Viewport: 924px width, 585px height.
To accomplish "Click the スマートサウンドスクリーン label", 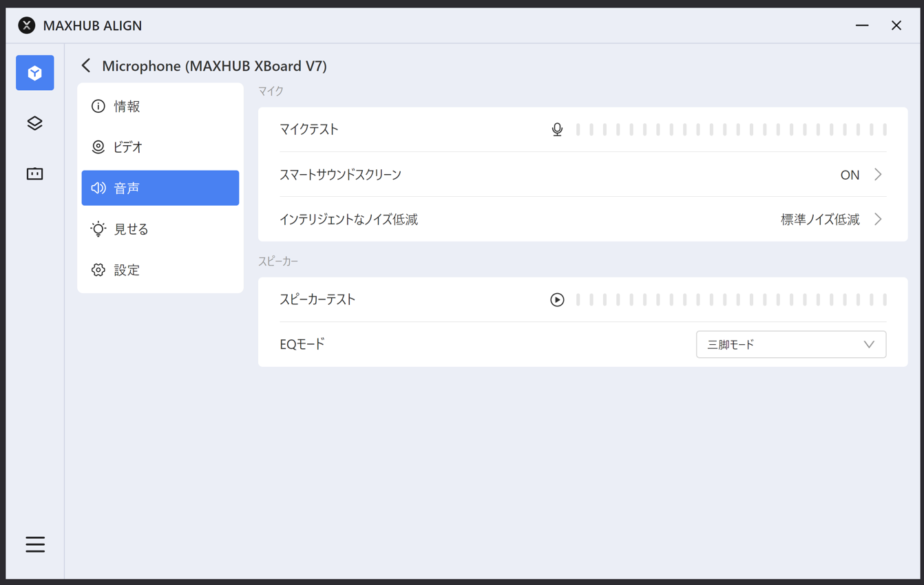I will pyautogui.click(x=340, y=175).
